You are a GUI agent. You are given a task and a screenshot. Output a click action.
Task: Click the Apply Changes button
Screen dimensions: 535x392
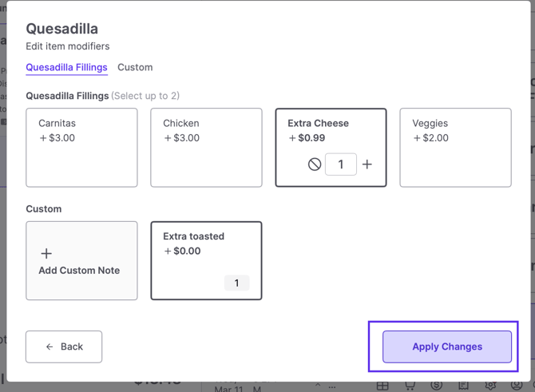pyautogui.click(x=447, y=347)
